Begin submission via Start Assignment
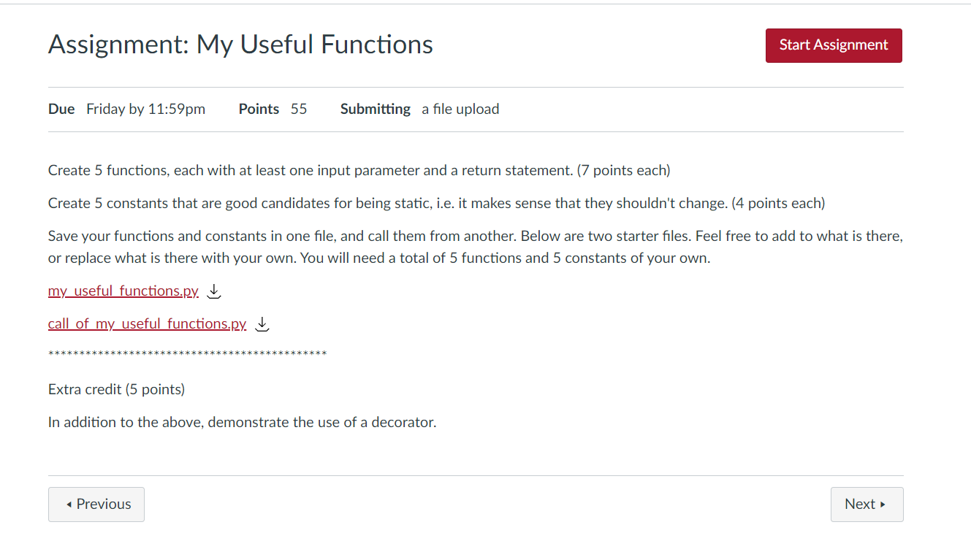 coord(834,45)
